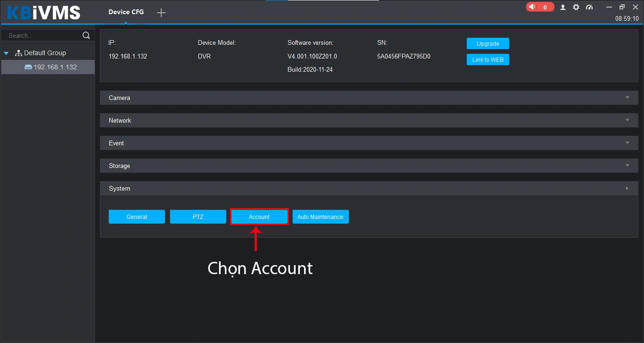
Task: Open the settings gear icon
Action: pyautogui.click(x=576, y=7)
